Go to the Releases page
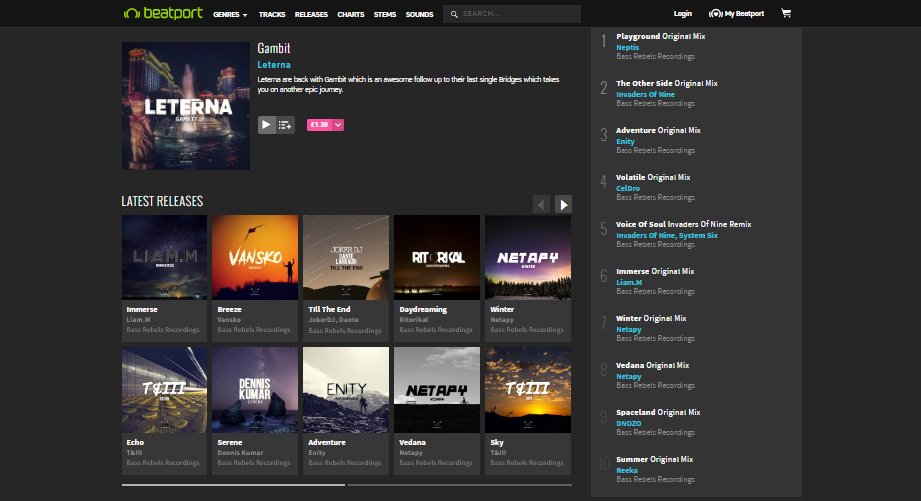The width and height of the screenshot is (921, 501). [311, 14]
